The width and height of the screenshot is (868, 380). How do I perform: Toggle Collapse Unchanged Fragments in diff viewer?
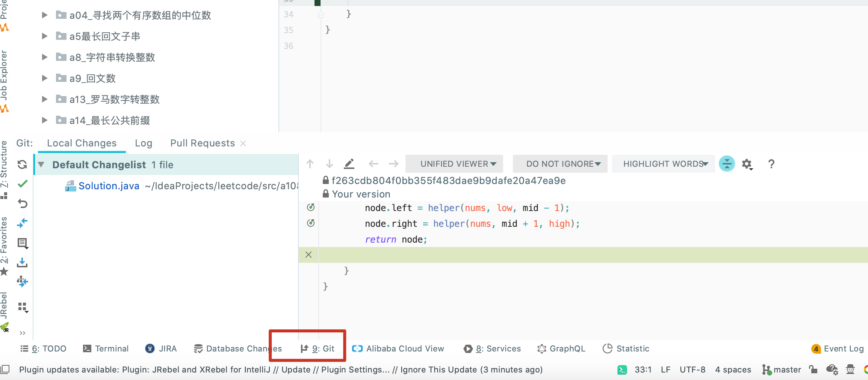(727, 164)
